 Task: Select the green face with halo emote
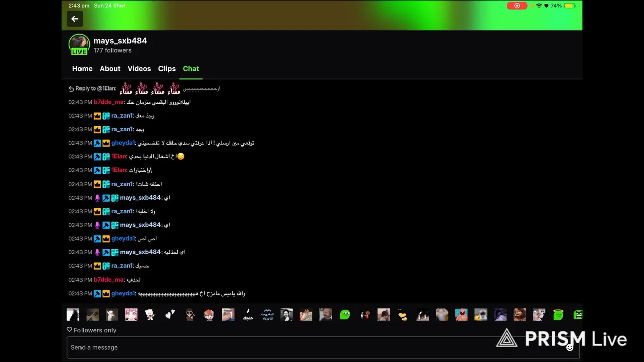[558, 315]
